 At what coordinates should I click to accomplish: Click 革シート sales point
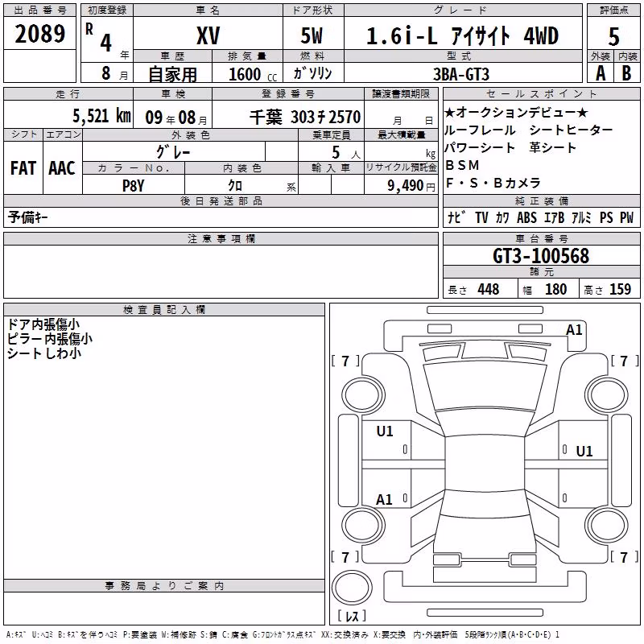[x=553, y=148]
